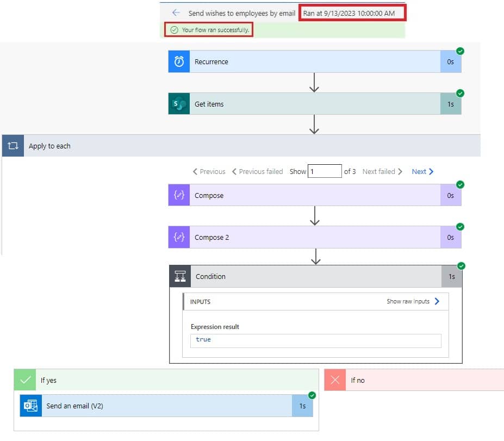
Task: Click success checkmark badge on Get items
Action: [x=461, y=93]
